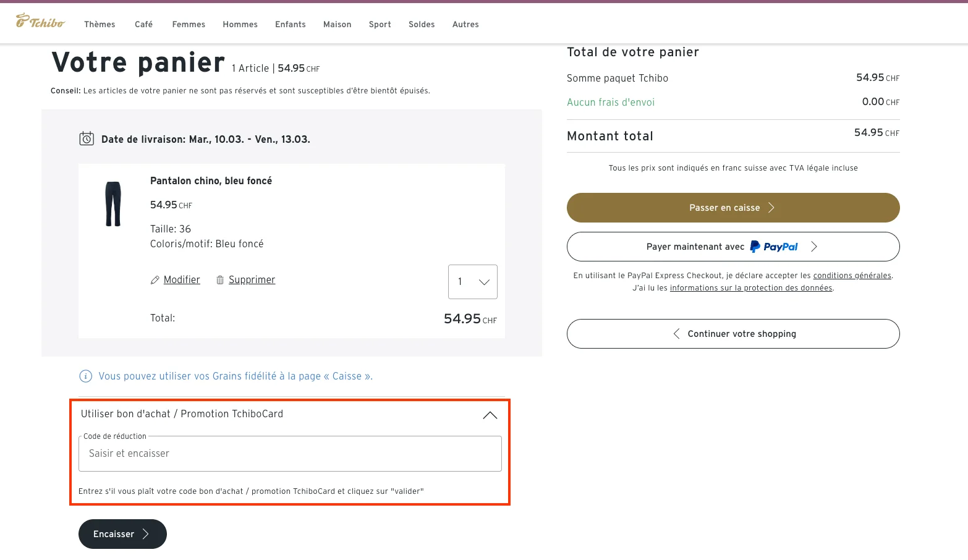Open the informations sur la protection des données link
The image size is (968, 560).
750,287
